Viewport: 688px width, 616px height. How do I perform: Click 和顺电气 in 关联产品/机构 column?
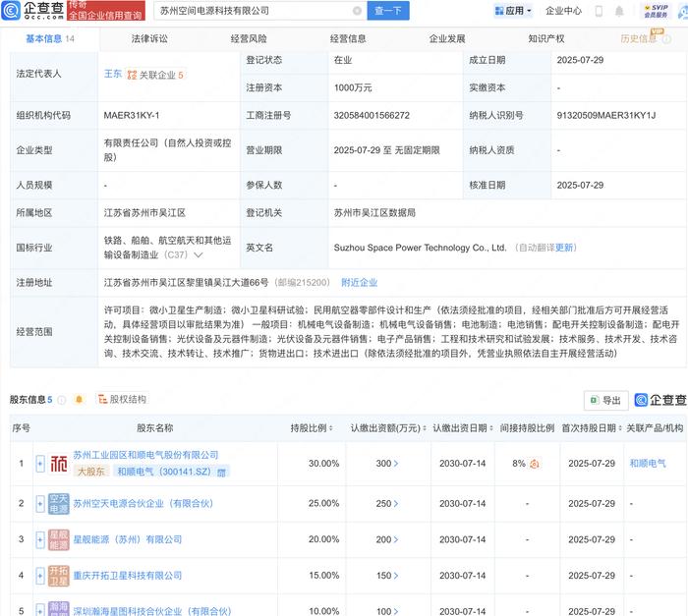[648, 464]
